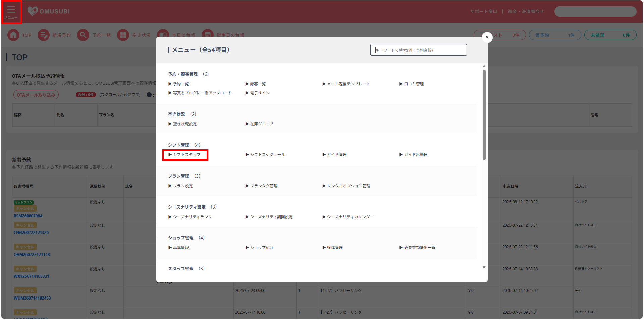Go to TOP via the home icon
The image size is (644, 320).
pos(13,35)
